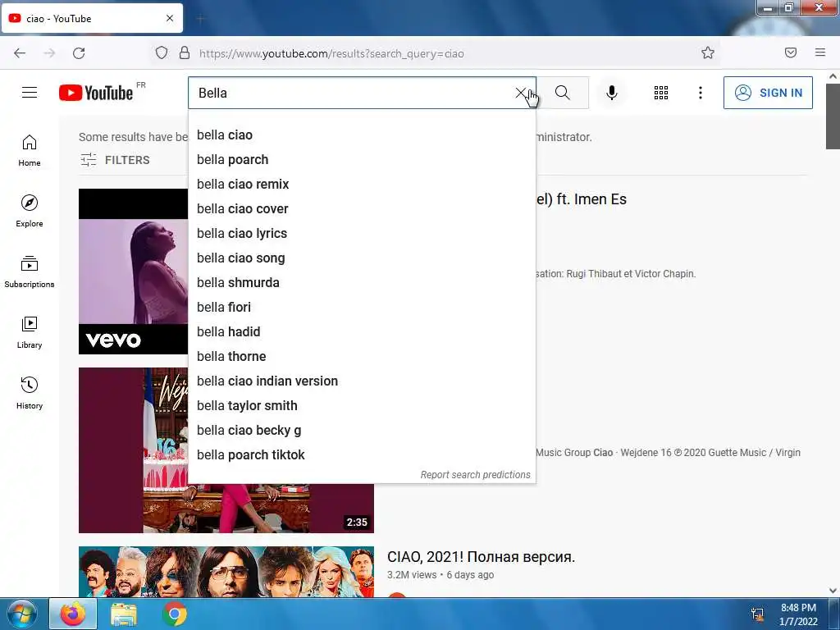Select suggestion 'bella ciao'
The height and width of the screenshot is (630, 840).
point(362,135)
